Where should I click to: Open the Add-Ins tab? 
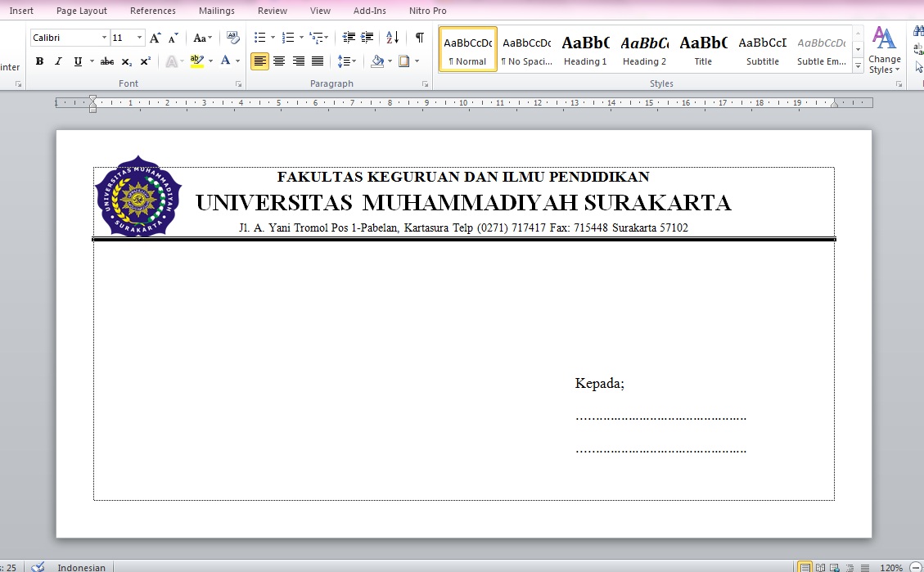369,11
